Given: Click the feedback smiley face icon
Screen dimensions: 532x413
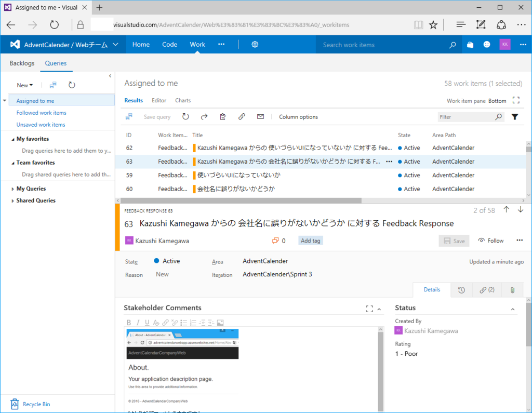Looking at the screenshot, I should [487, 45].
